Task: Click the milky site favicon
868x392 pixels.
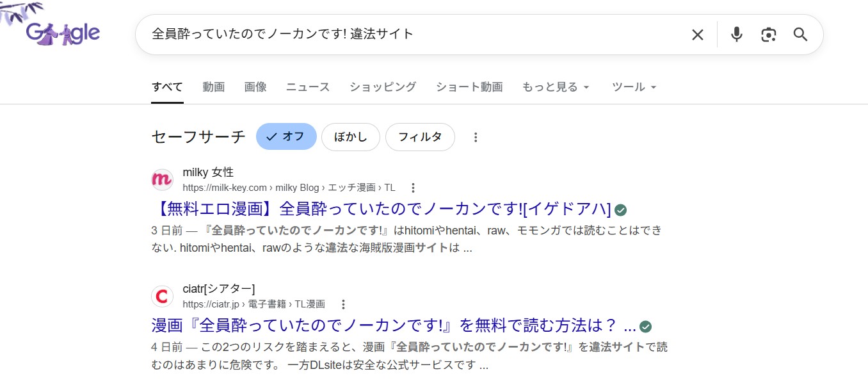Action: 162,180
